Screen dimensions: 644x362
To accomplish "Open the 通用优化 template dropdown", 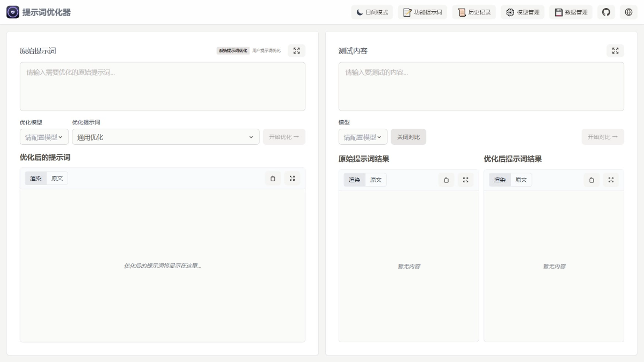I will point(166,137).
